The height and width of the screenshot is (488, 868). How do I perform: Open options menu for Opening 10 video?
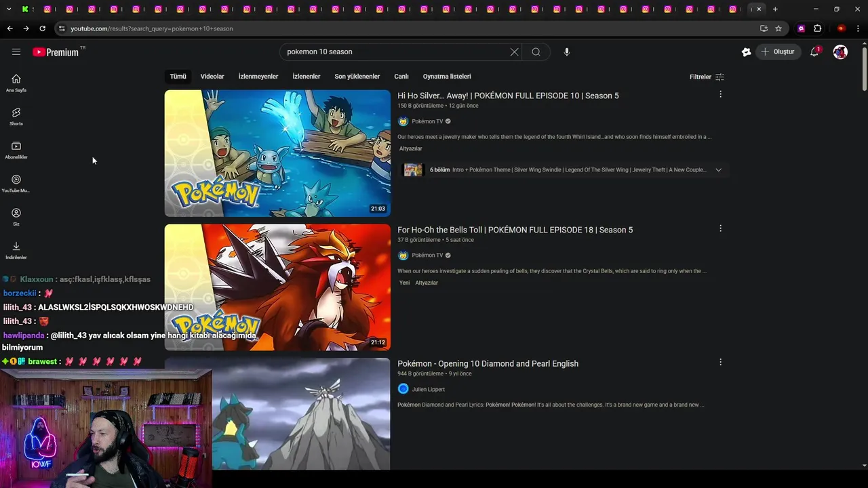(720, 362)
